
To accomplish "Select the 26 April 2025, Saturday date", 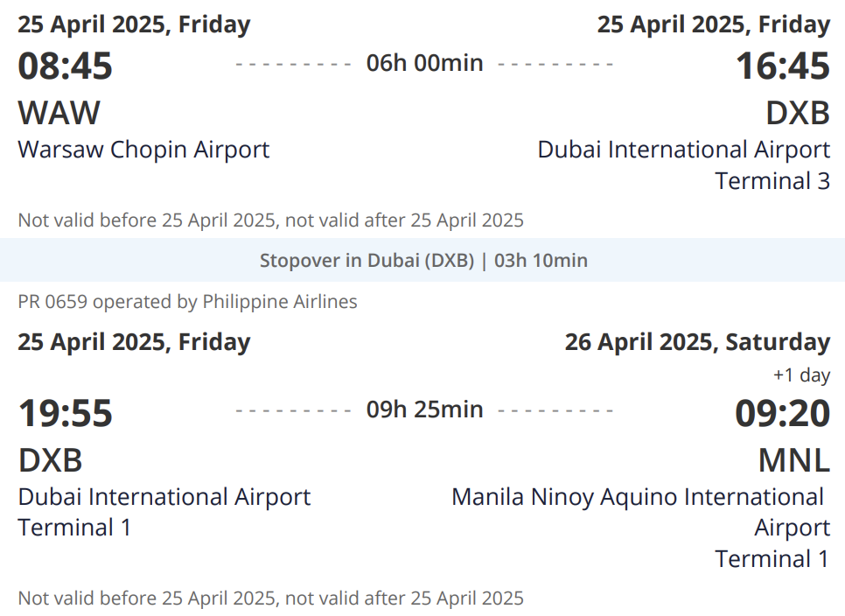I will (697, 341).
